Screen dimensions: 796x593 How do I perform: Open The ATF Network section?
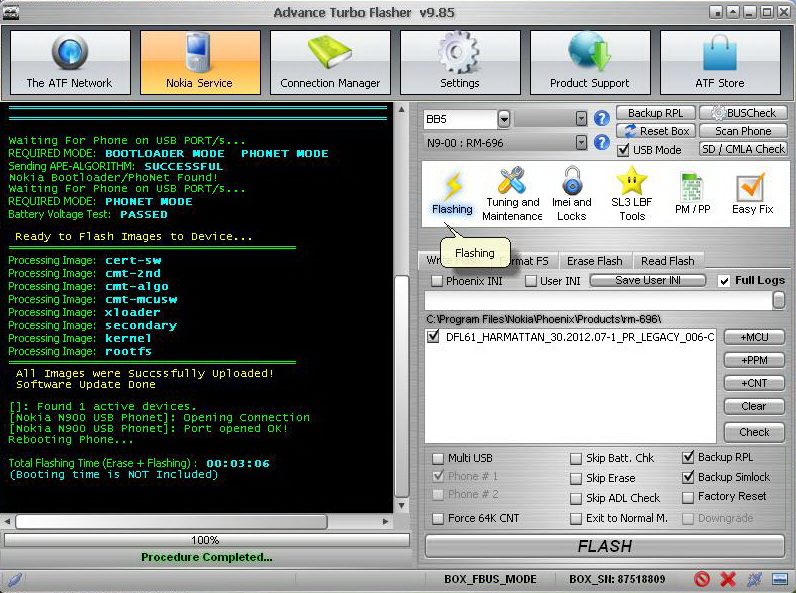[x=70, y=62]
